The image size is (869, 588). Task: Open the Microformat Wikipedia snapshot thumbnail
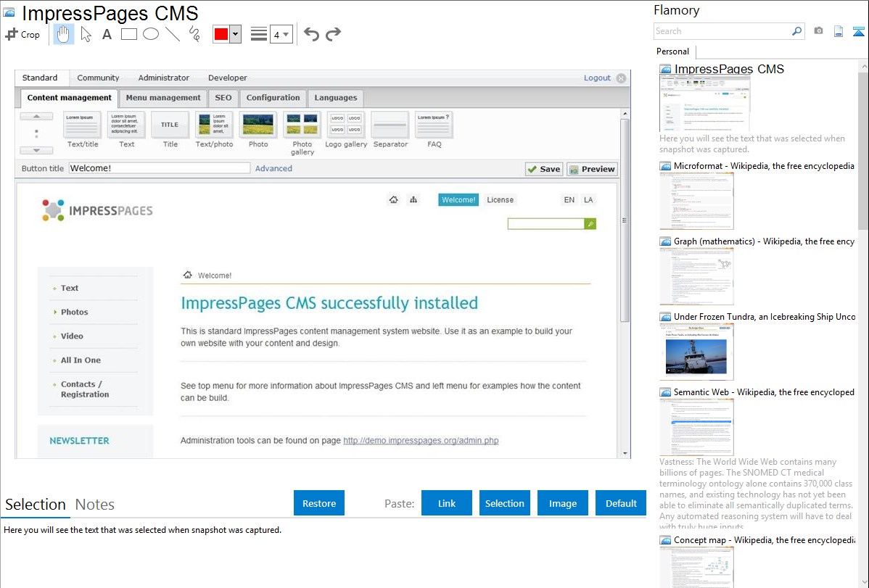tap(696, 201)
